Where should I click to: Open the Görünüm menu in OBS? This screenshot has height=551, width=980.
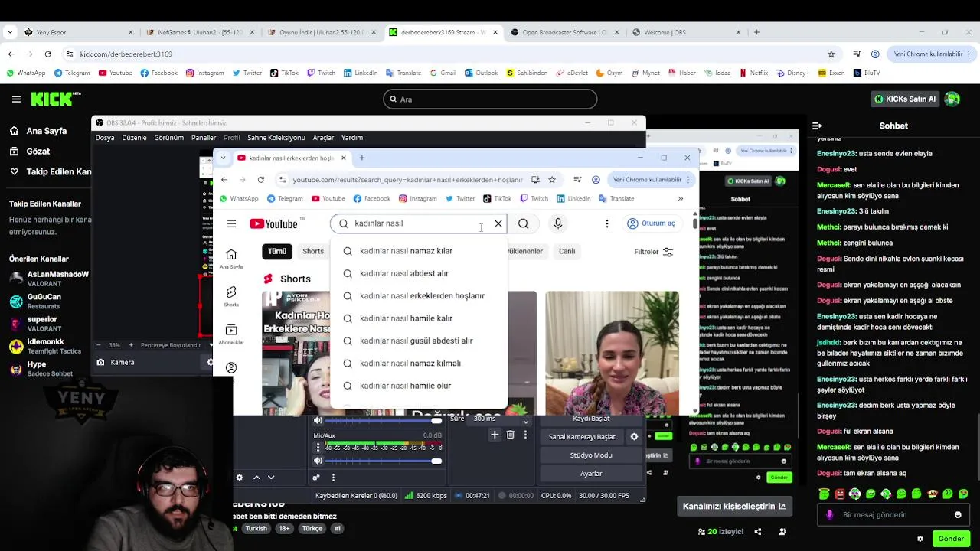click(169, 138)
